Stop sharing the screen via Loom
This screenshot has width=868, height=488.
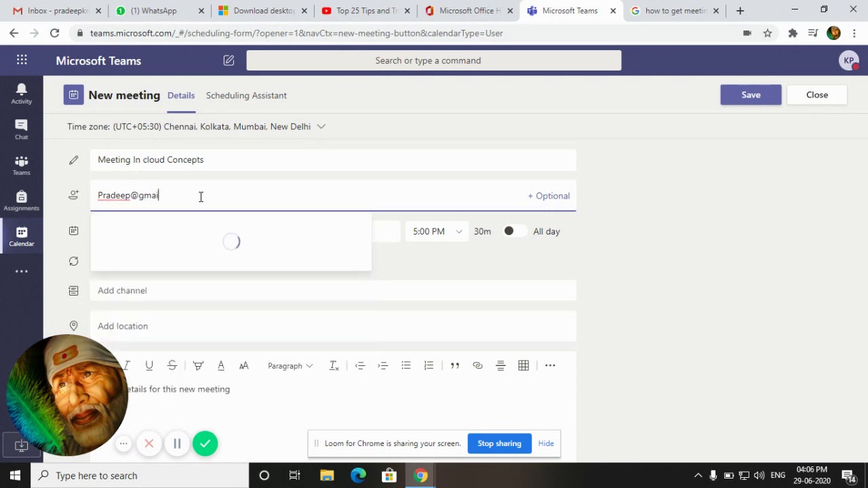(x=499, y=443)
